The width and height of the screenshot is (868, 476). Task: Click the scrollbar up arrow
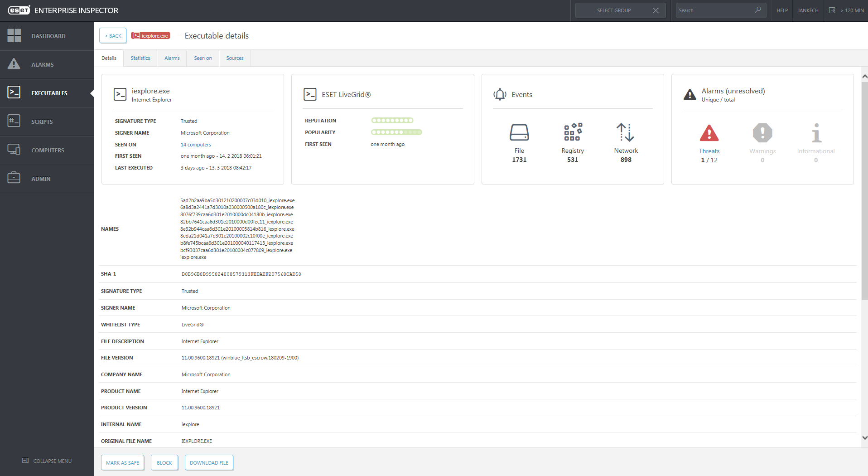pos(864,76)
